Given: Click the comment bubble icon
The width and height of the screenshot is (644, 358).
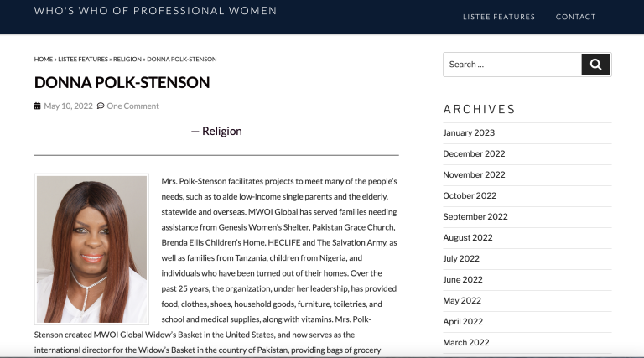Looking at the screenshot, I should click(101, 106).
